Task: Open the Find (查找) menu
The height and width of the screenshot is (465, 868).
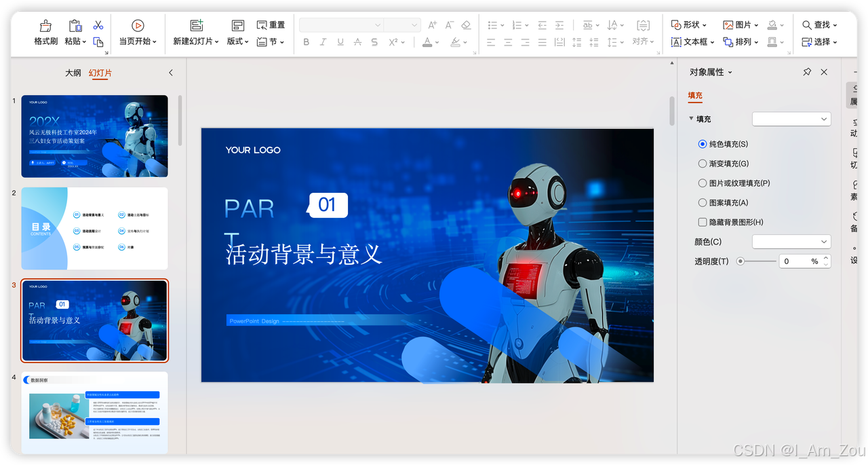Action: [819, 24]
